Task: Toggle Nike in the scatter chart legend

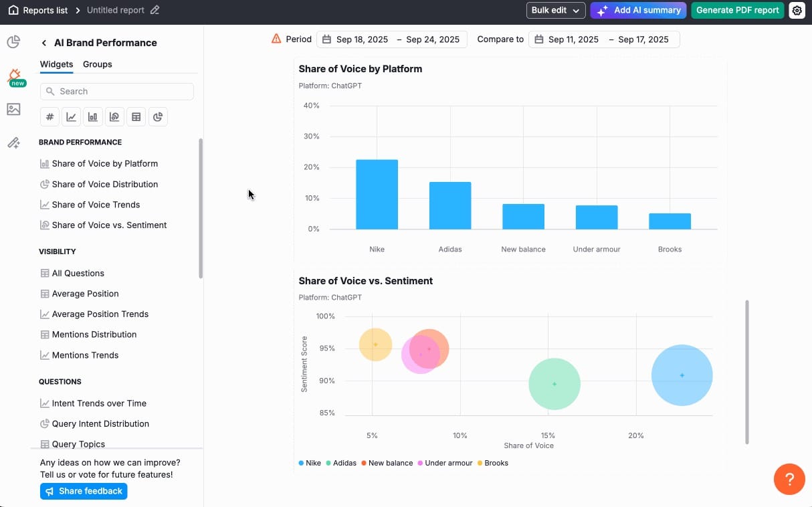Action: (309, 463)
